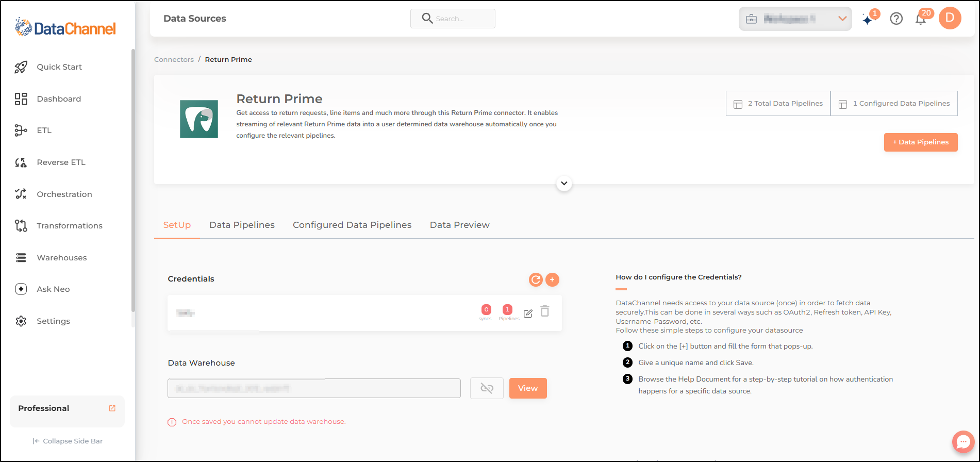Add a credential with the plus icon
Viewport: 980px width, 462px height.
[x=552, y=279]
